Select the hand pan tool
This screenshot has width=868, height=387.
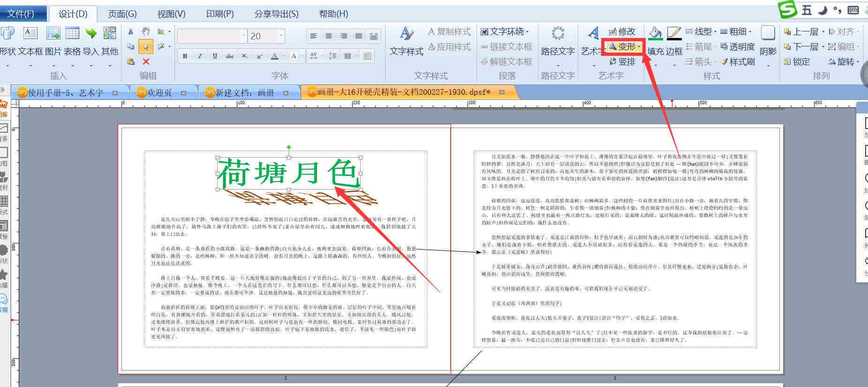[146, 32]
